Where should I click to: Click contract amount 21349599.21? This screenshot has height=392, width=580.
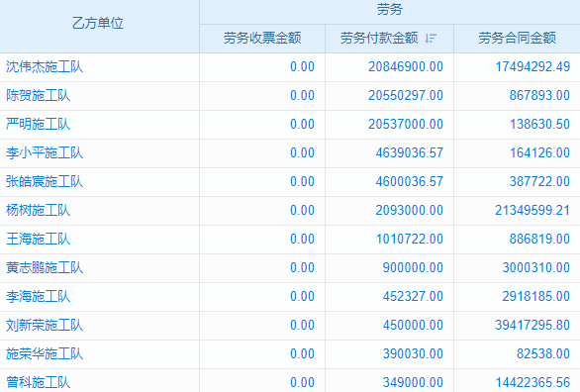click(532, 211)
